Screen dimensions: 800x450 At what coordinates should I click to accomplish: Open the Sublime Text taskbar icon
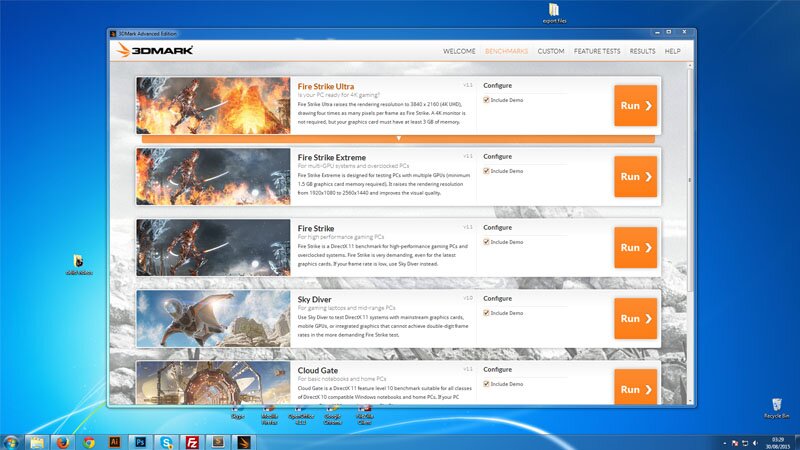coord(218,442)
